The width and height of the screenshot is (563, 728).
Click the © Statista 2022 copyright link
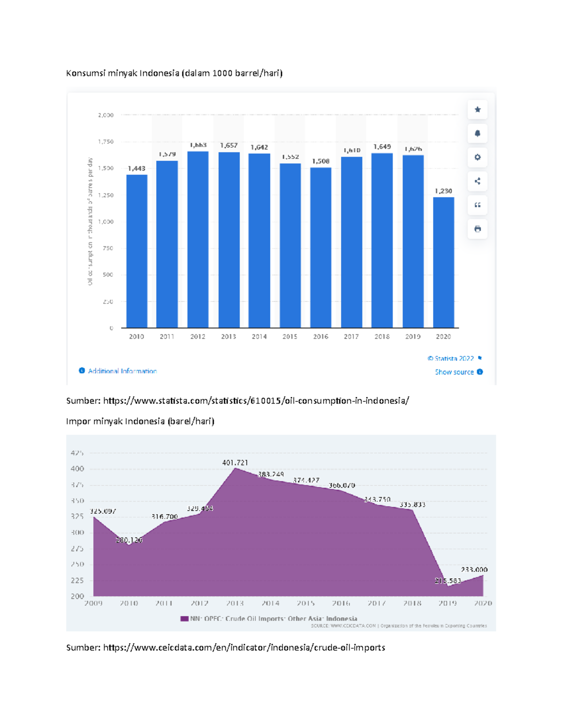coord(450,359)
